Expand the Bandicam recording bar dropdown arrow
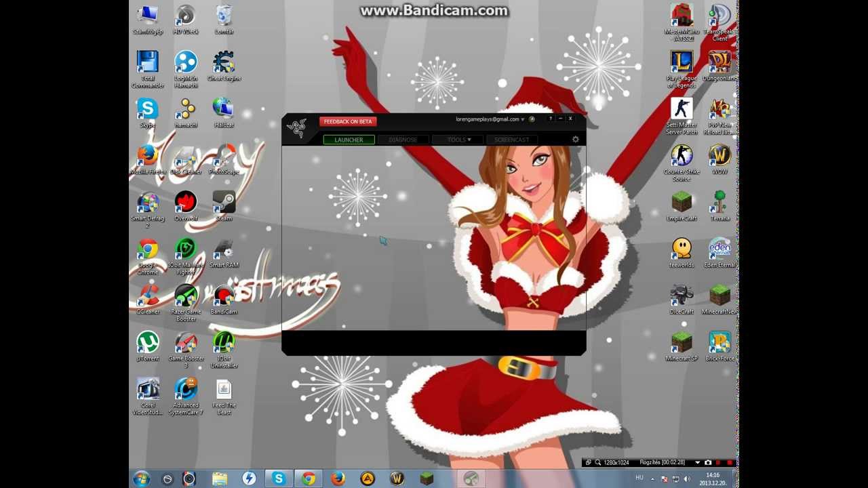Viewport: 868px width, 488px height. pos(697,462)
